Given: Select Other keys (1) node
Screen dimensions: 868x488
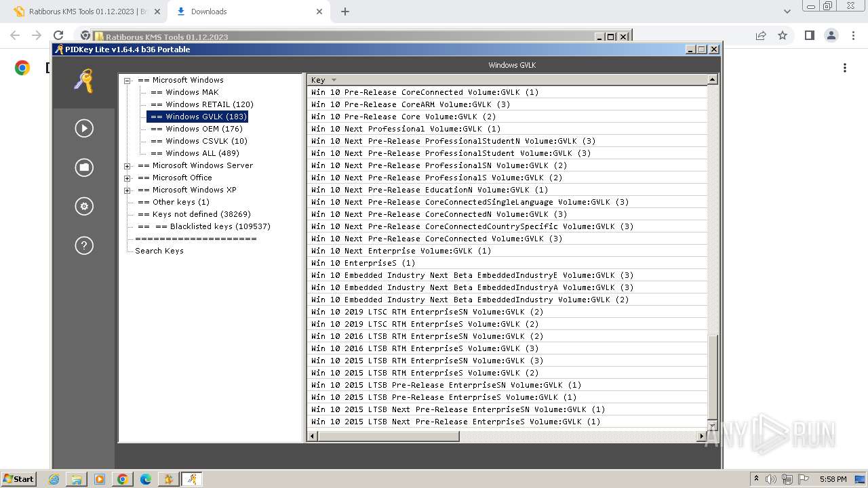Looking at the screenshot, I should click(174, 202).
